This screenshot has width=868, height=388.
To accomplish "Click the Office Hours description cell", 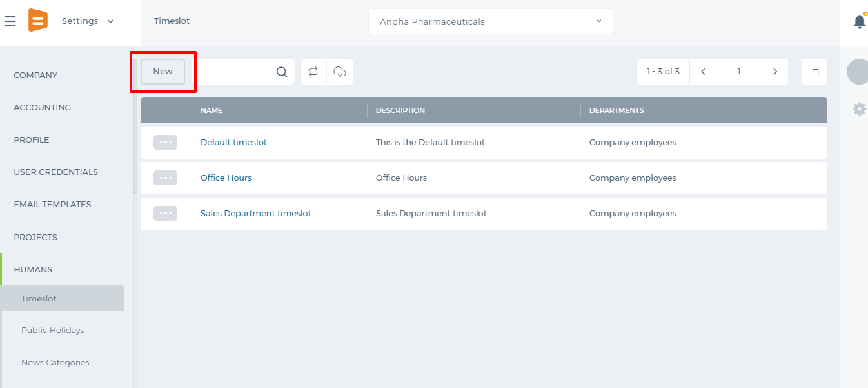I will click(x=401, y=178).
